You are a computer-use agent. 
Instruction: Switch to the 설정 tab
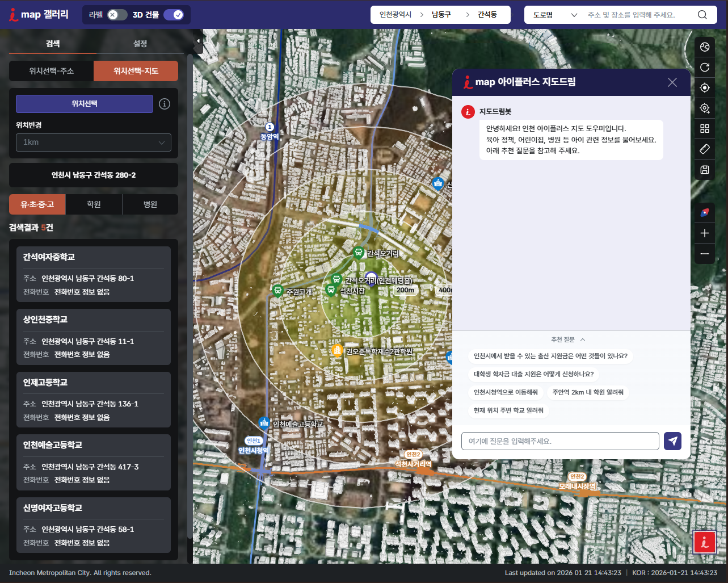(x=140, y=44)
